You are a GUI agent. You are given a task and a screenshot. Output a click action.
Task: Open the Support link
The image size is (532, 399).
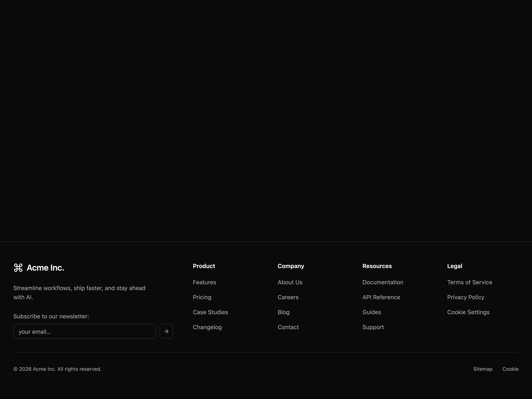tap(373, 327)
